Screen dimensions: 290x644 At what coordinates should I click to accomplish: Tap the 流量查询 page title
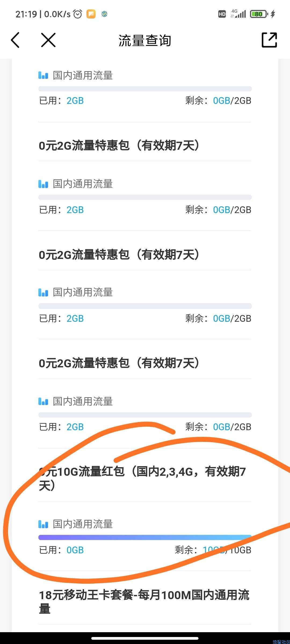tap(145, 41)
